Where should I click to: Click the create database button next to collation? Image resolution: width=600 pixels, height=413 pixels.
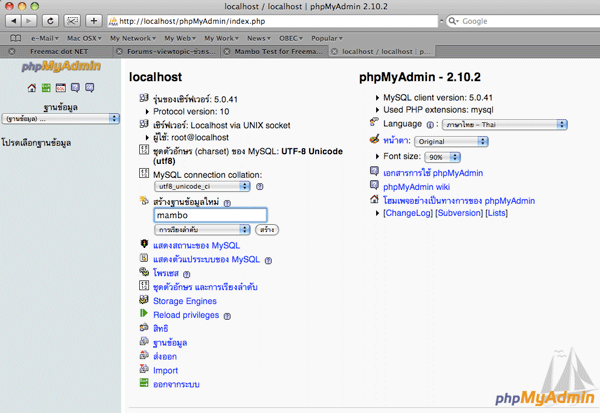[267, 229]
